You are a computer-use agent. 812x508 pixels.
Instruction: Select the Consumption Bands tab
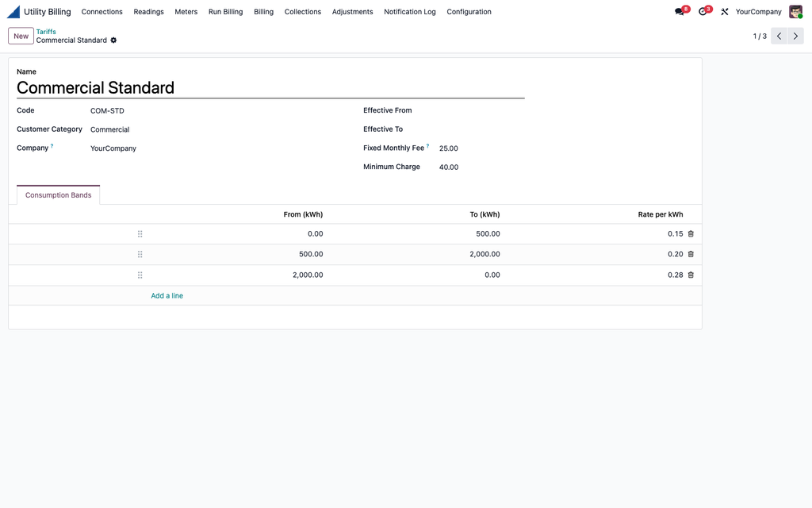coord(58,195)
